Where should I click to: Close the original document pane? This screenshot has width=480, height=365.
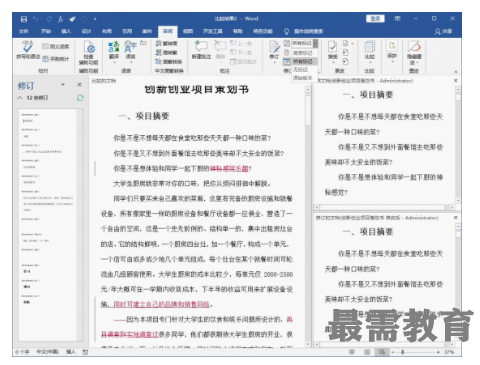click(x=456, y=81)
